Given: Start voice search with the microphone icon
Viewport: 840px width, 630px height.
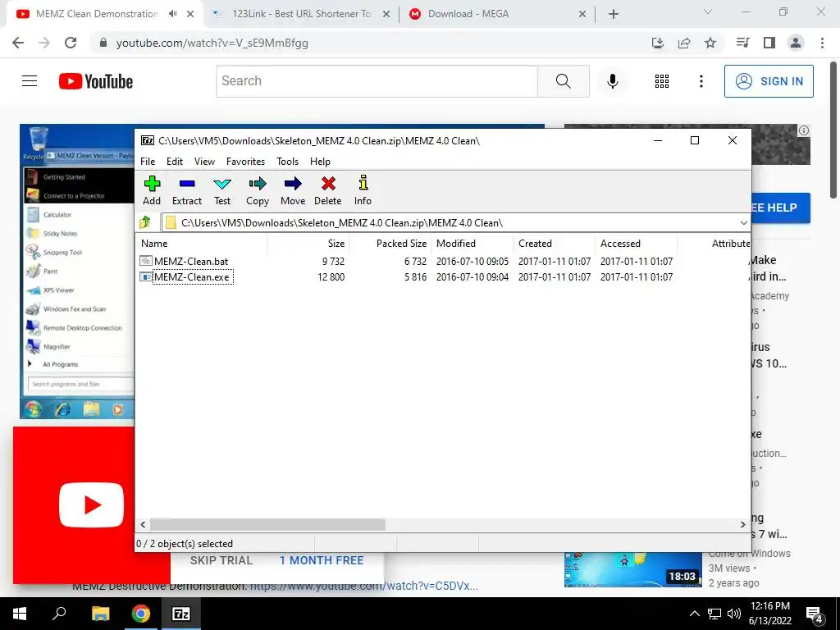Looking at the screenshot, I should point(613,81).
